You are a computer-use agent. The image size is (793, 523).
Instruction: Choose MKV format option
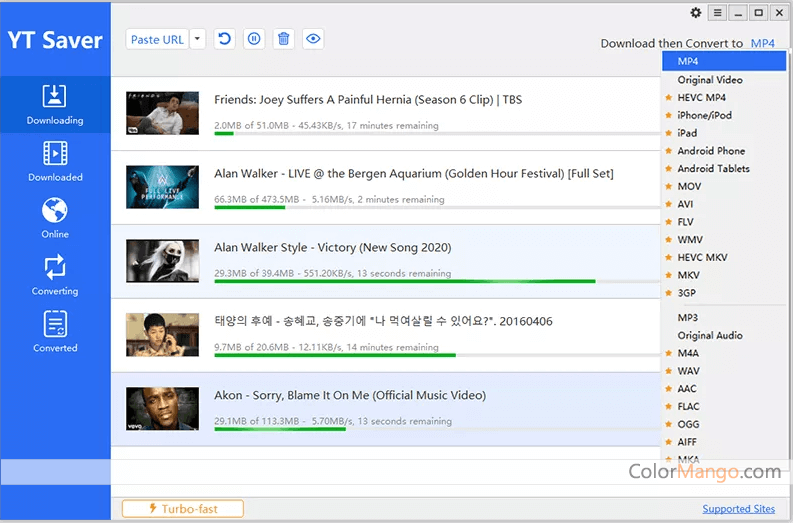(x=724, y=275)
